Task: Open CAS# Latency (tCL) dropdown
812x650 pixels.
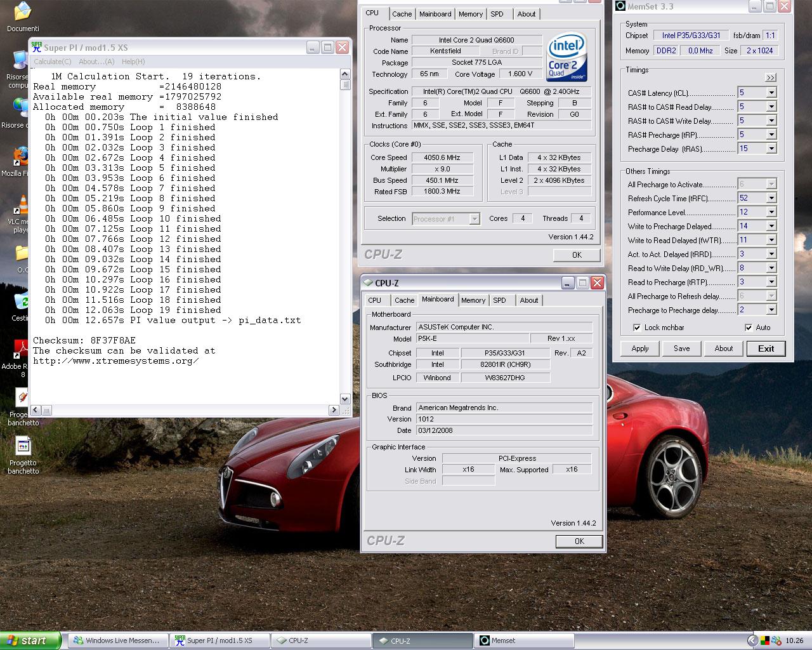Action: [x=771, y=93]
